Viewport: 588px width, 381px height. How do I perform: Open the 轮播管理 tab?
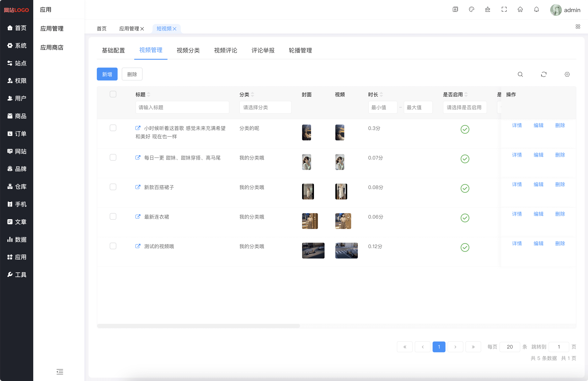[300, 51]
